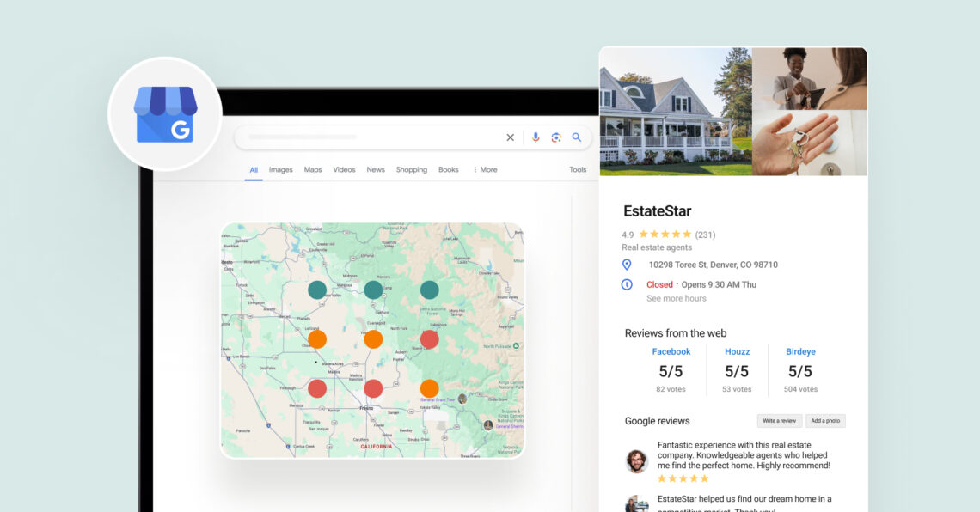Start voice search with the microphone icon
Screen dimensions: 980x512
click(536, 137)
